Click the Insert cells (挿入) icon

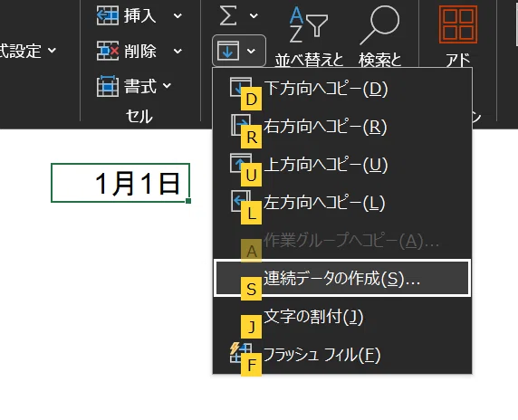click(108, 15)
